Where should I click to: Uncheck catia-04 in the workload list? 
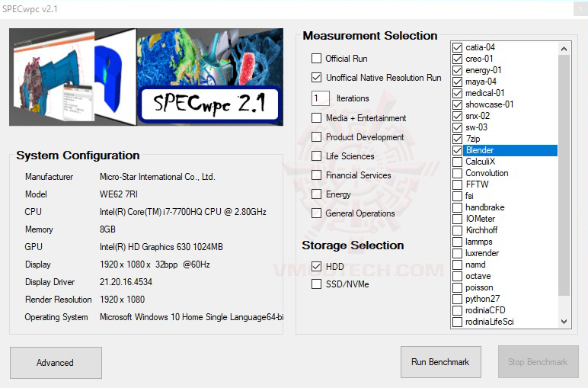tap(457, 47)
